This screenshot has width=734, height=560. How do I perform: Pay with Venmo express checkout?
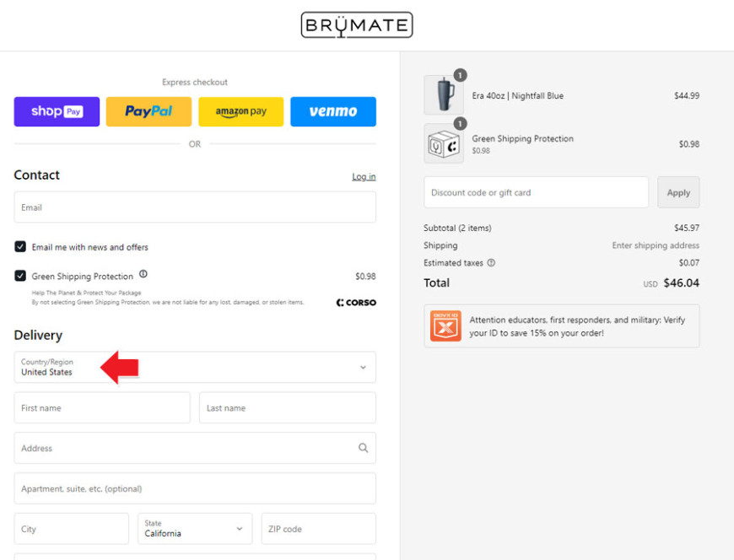point(333,111)
